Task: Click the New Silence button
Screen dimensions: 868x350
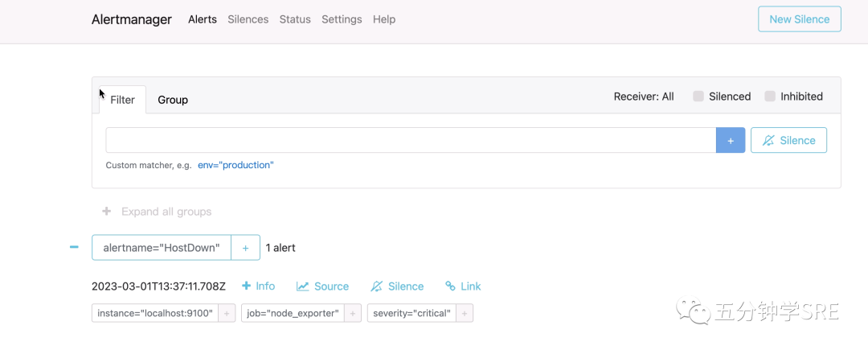Action: point(799,19)
